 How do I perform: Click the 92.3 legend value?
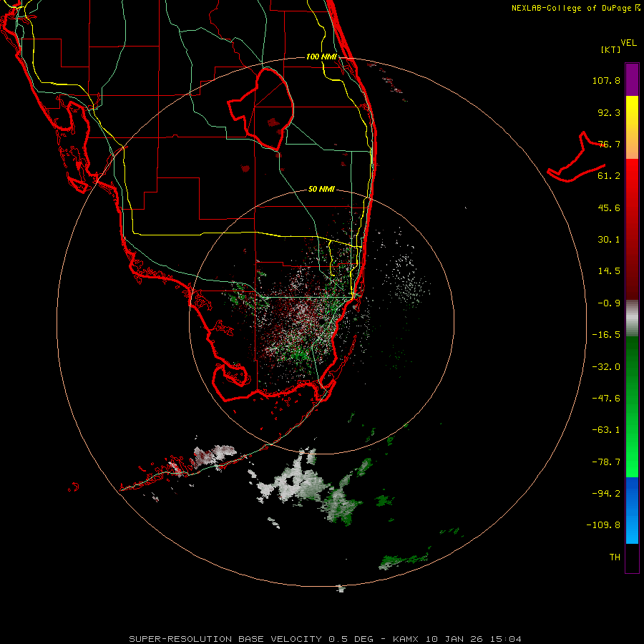click(x=609, y=112)
